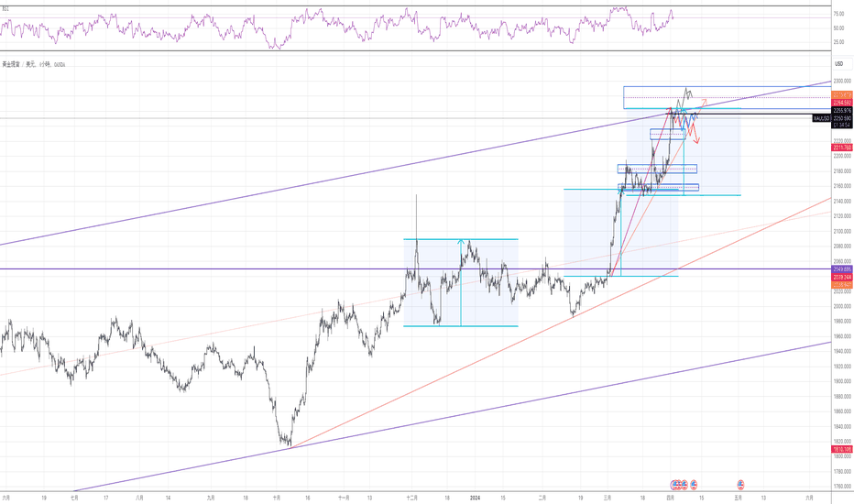Click the RSI 75.00 scale value

[838, 15]
